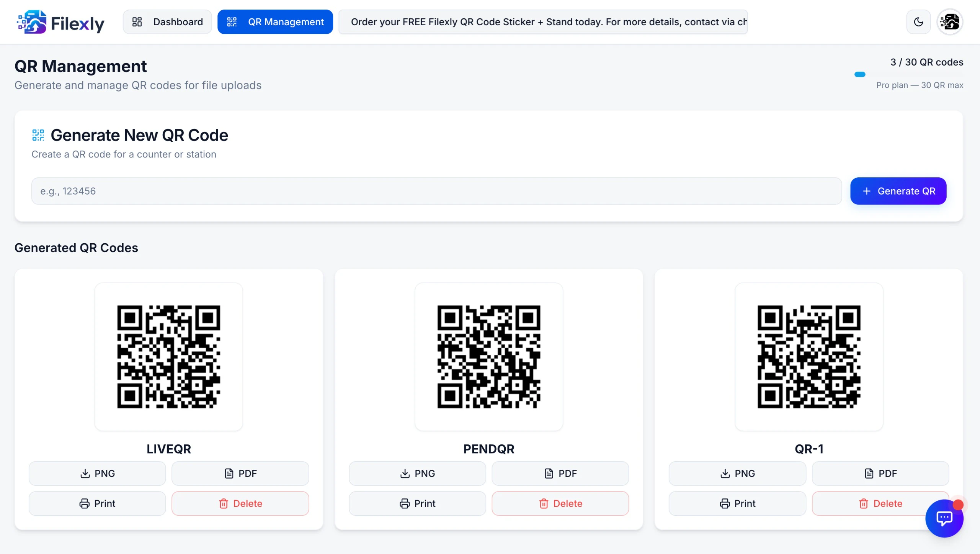Open the LIVEQR QR code image
This screenshot has height=554, width=980.
168,357
